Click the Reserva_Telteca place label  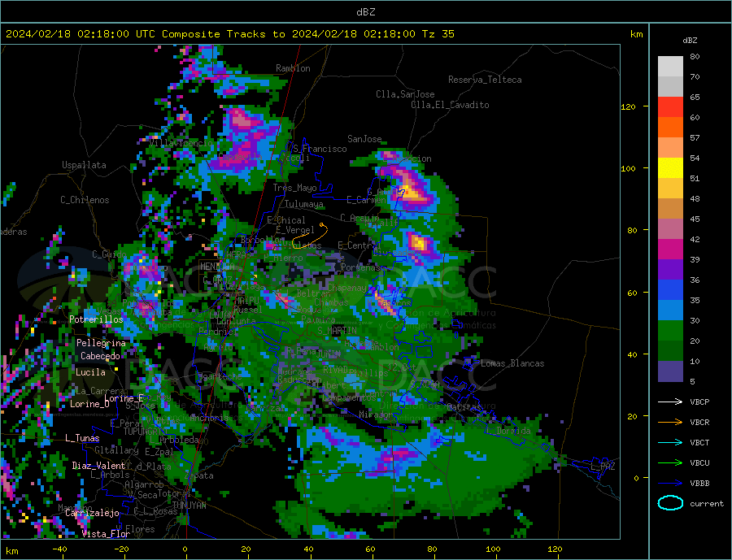point(485,80)
